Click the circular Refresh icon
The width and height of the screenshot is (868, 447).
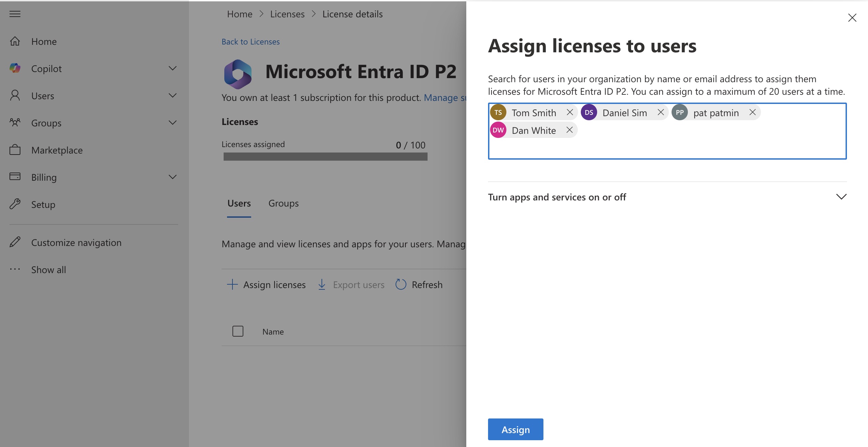(x=401, y=284)
